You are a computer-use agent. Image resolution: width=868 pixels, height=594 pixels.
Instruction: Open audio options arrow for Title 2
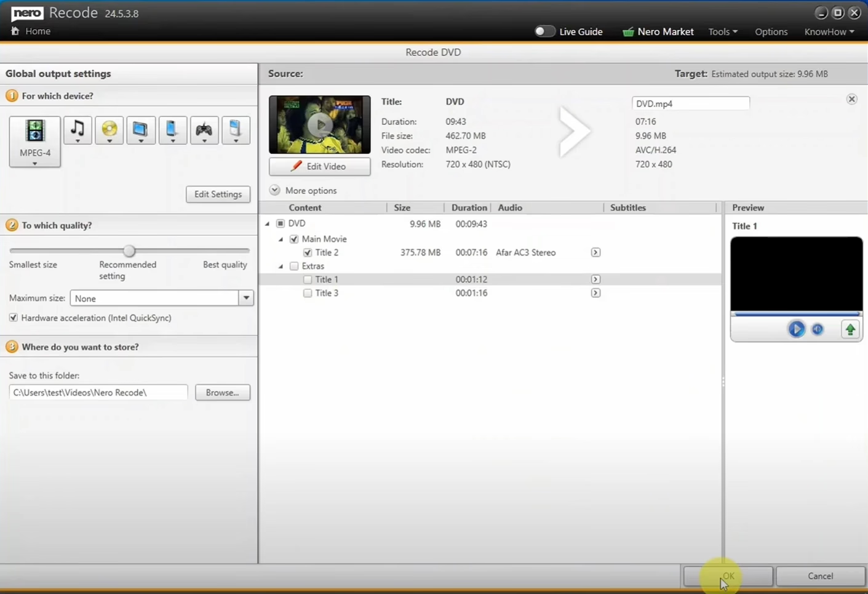point(595,252)
